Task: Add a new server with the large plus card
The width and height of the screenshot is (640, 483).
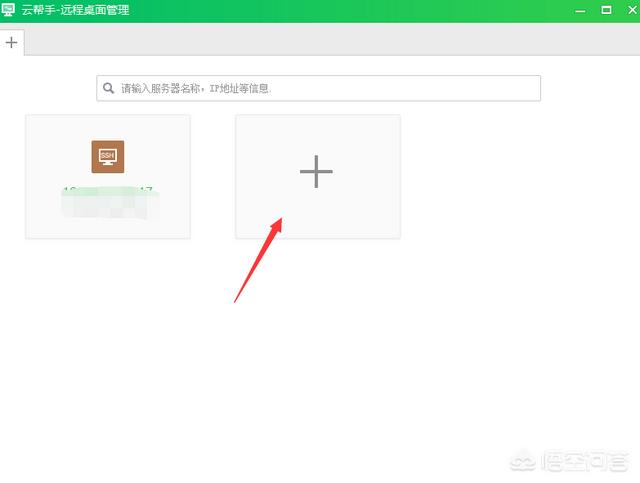Action: (x=318, y=176)
